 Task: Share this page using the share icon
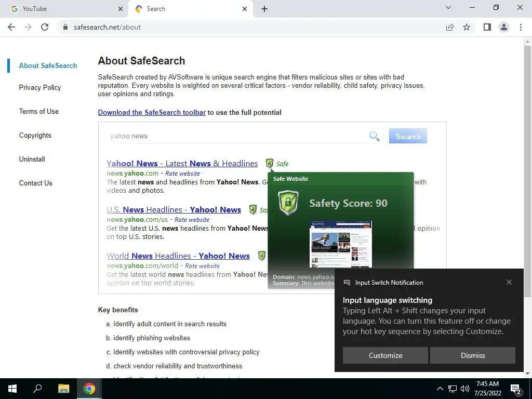(x=450, y=27)
